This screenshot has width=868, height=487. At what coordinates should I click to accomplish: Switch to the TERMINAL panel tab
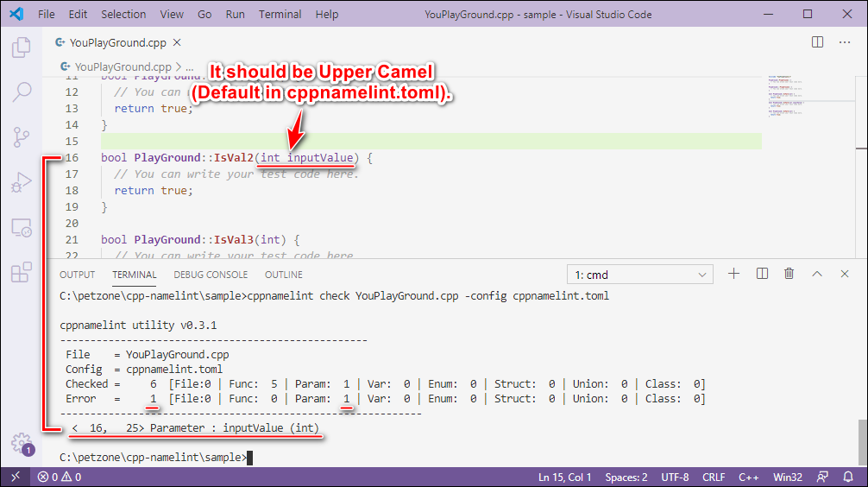[x=135, y=275]
